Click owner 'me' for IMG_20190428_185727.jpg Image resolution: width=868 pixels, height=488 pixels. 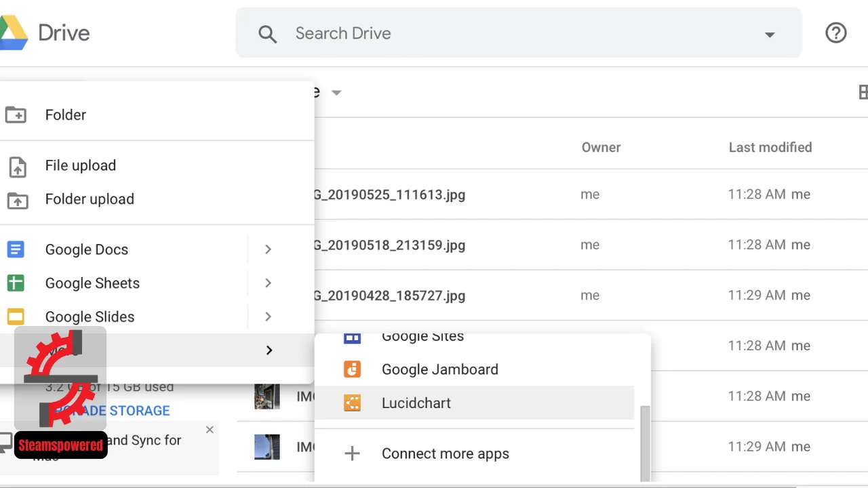point(590,296)
